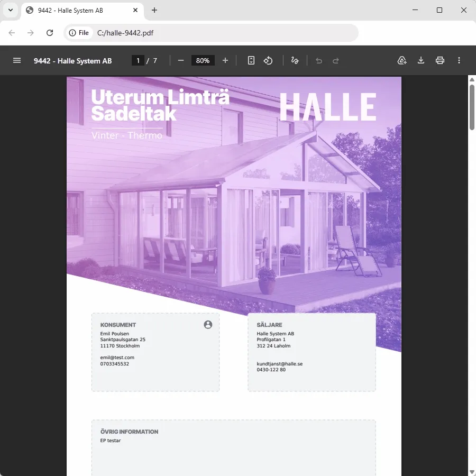Open a new browser tab
476x476 pixels.
(x=154, y=10)
